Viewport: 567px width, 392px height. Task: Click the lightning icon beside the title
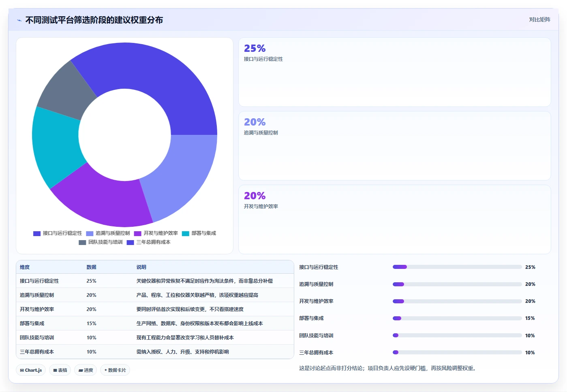coord(19,20)
